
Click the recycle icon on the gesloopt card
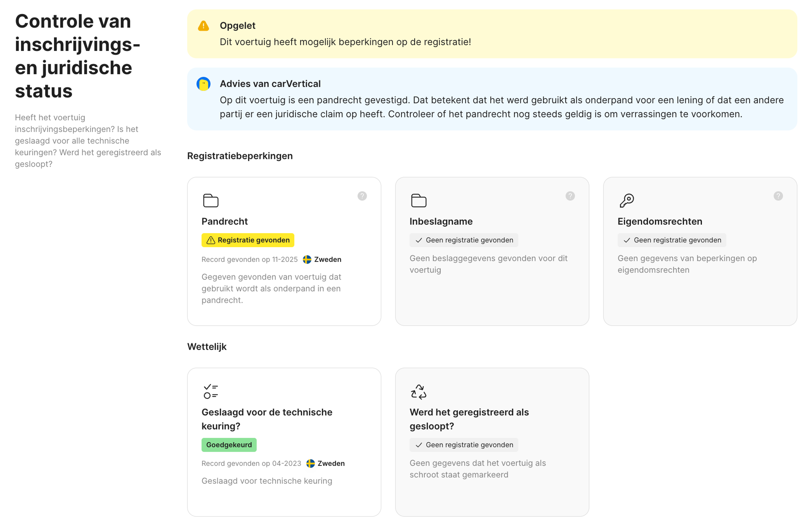click(x=418, y=391)
